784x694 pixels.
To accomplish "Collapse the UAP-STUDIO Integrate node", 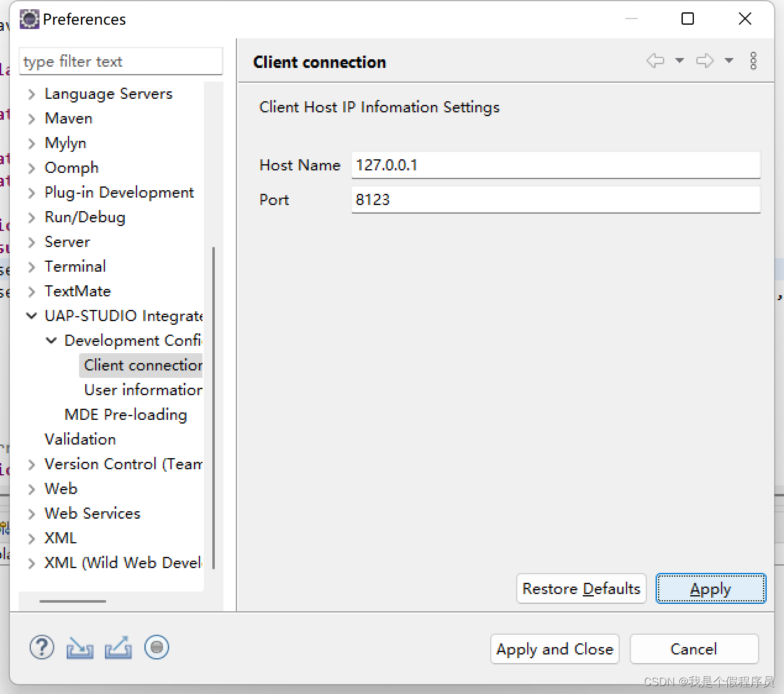I will pyautogui.click(x=31, y=316).
